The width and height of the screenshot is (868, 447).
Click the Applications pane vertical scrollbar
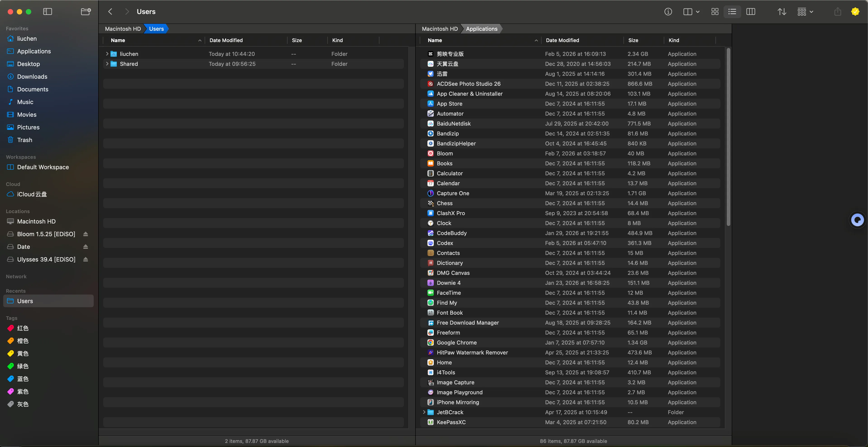728,137
